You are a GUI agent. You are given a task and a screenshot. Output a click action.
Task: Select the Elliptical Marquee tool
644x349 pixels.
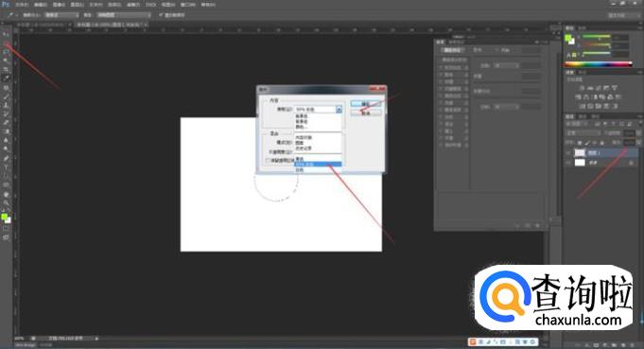[6, 43]
